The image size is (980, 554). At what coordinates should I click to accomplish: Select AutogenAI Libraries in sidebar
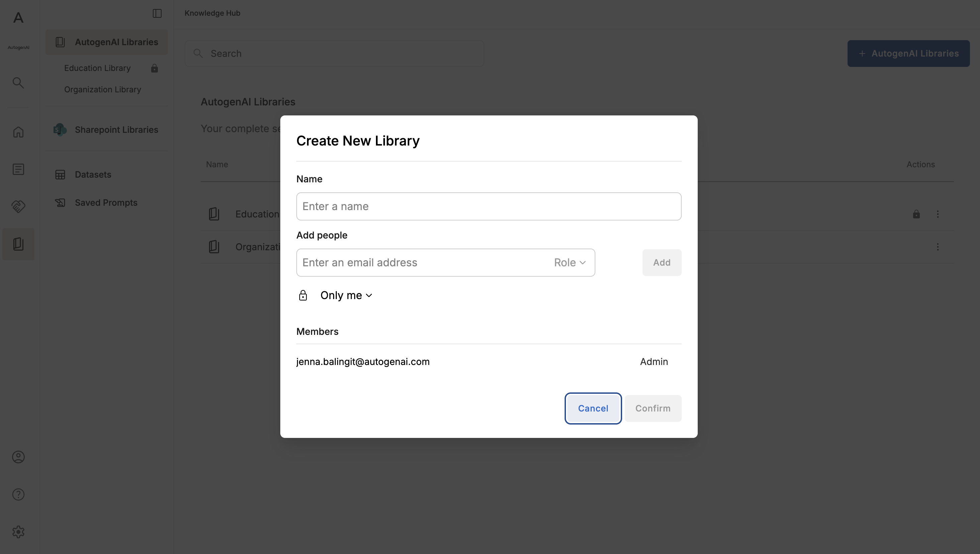(106, 42)
